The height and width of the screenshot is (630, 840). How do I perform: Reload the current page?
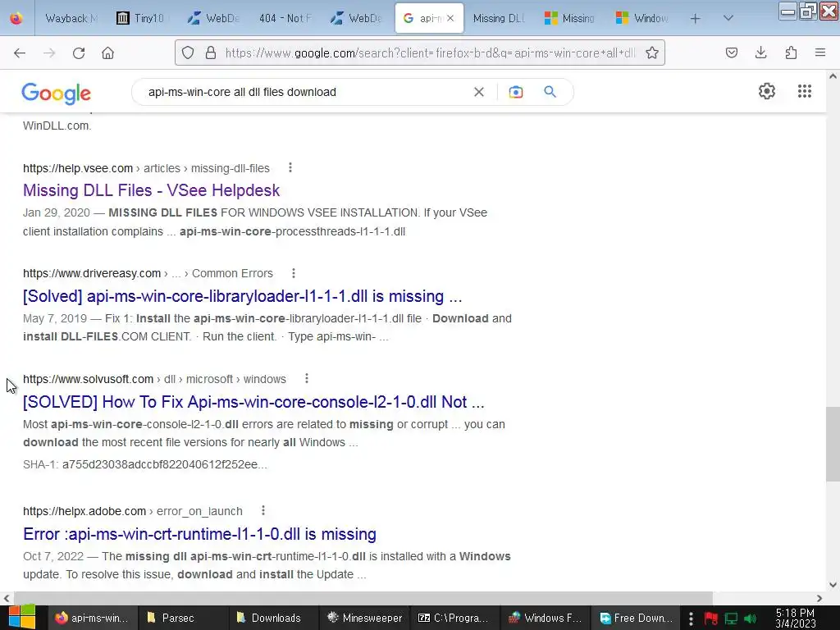pyautogui.click(x=79, y=52)
